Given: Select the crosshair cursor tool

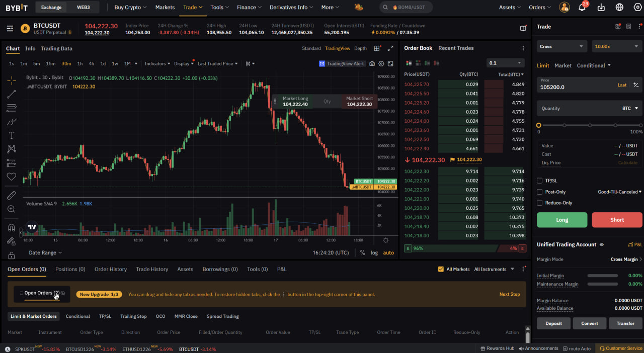Looking at the screenshot, I should point(11,80).
